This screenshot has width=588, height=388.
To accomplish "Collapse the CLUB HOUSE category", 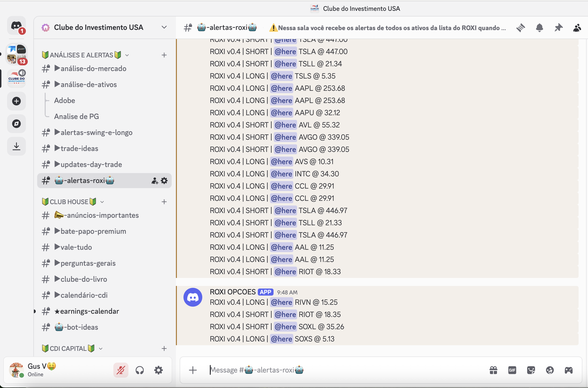I will tap(69, 202).
